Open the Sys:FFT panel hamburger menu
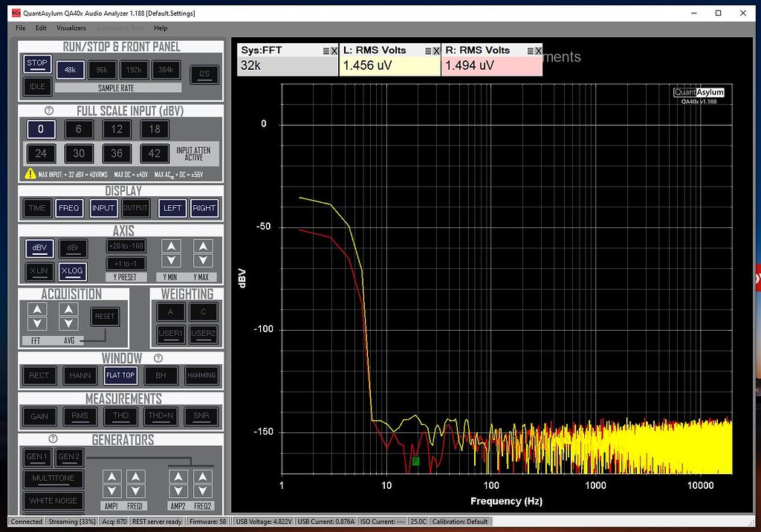 pos(326,51)
